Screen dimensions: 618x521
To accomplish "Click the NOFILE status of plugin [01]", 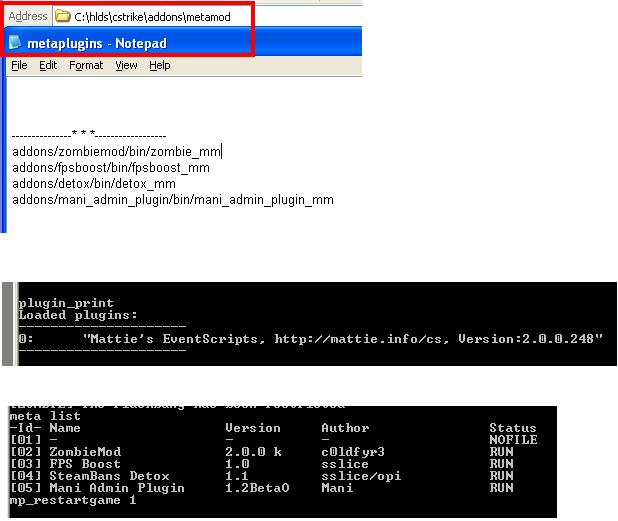I will click(513, 440).
